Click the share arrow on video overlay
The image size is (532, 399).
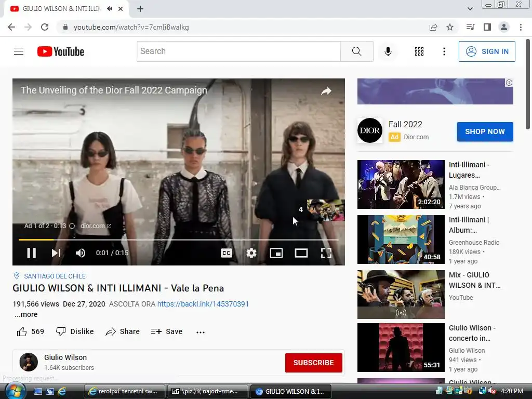pyautogui.click(x=326, y=91)
